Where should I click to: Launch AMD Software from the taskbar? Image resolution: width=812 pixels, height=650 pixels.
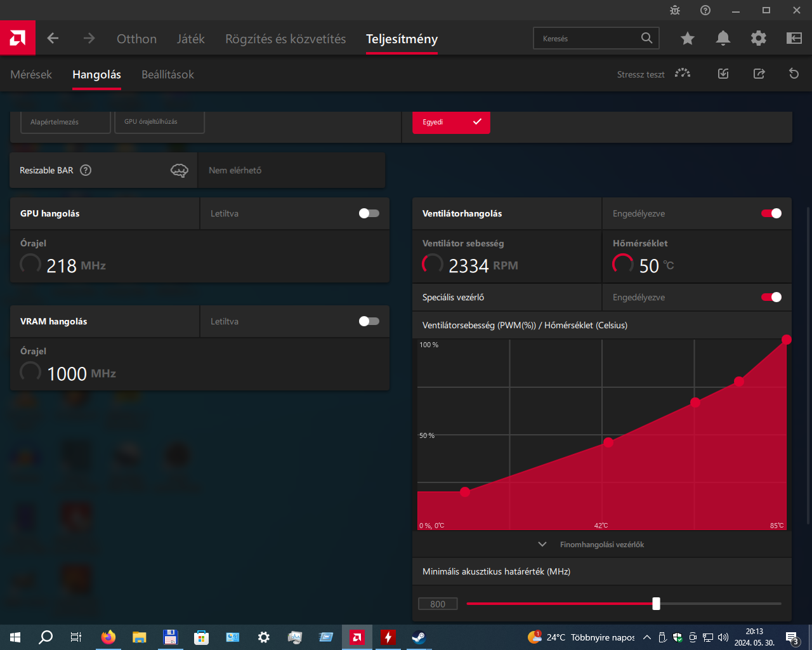tap(357, 637)
